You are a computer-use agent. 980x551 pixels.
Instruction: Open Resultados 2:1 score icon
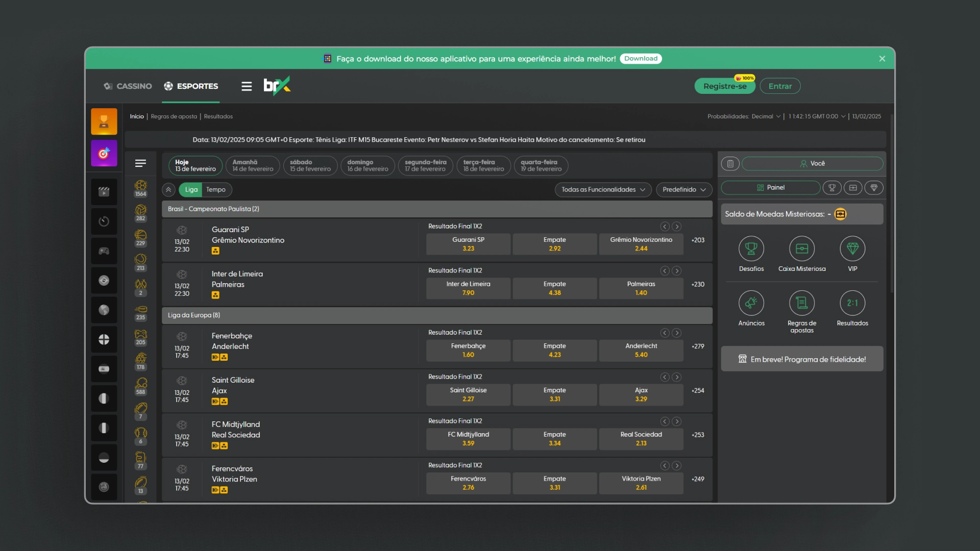point(852,303)
